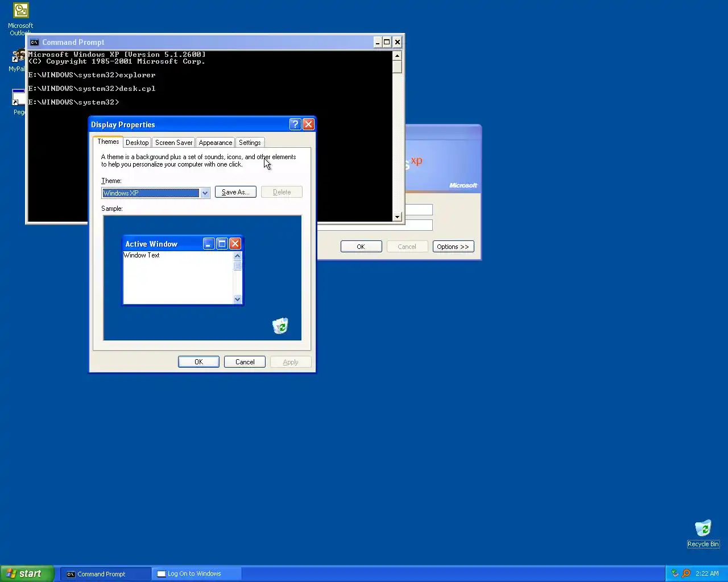728x582 pixels.
Task: Switch to Command Prompt on the taskbar
Action: (x=106, y=574)
